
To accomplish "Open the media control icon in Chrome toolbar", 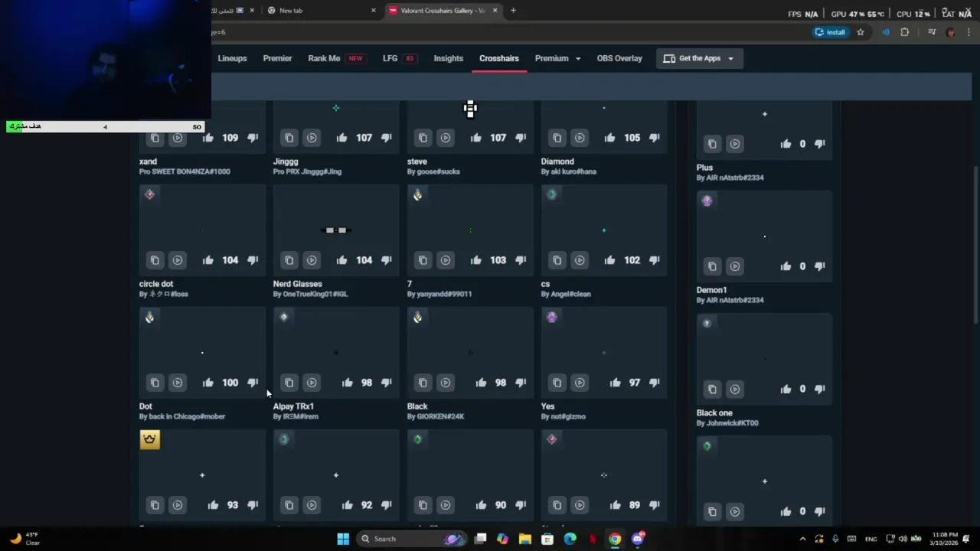I will pos(932,32).
